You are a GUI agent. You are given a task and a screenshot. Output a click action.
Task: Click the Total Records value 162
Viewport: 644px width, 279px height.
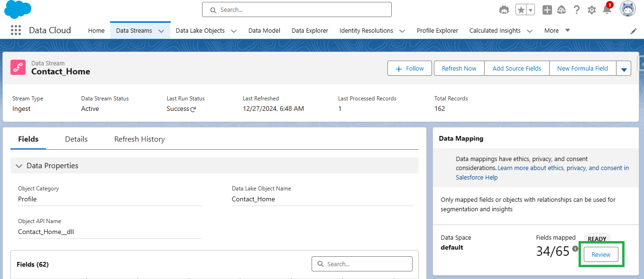440,108
